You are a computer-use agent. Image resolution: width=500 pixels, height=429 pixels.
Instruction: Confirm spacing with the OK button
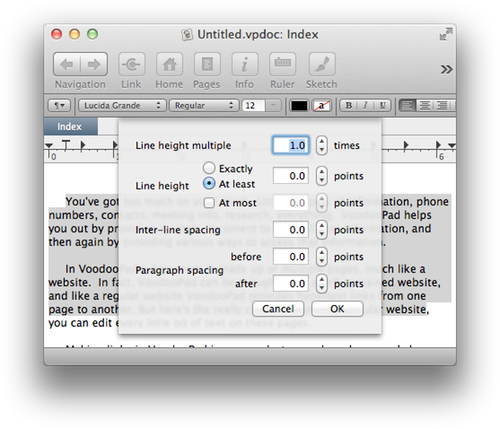pyautogui.click(x=337, y=309)
